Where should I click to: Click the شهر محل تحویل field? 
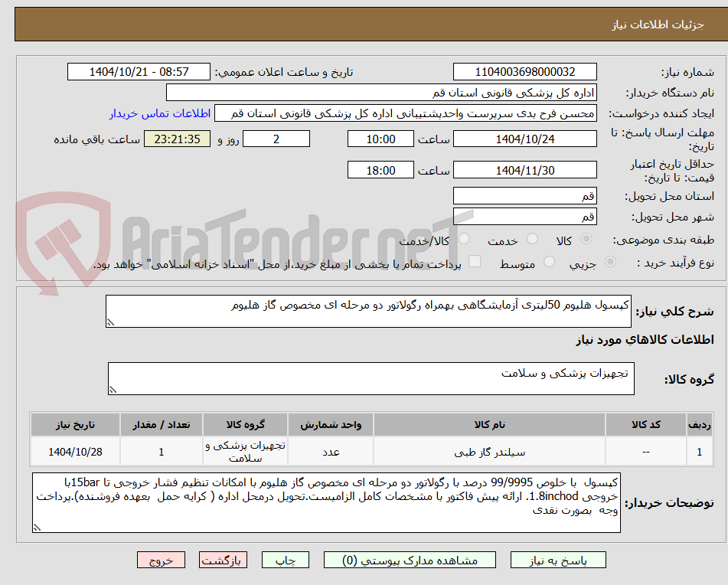pyautogui.click(x=525, y=217)
